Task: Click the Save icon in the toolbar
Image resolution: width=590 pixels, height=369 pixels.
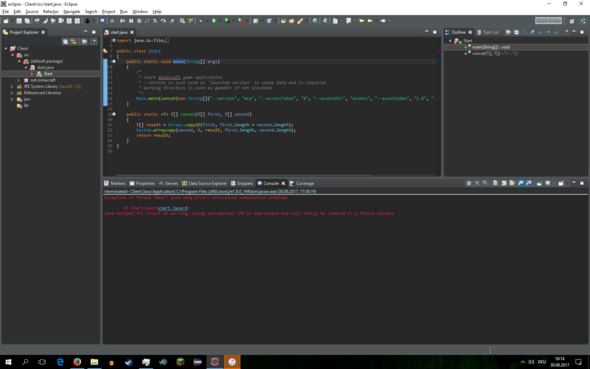Action: (x=19, y=21)
